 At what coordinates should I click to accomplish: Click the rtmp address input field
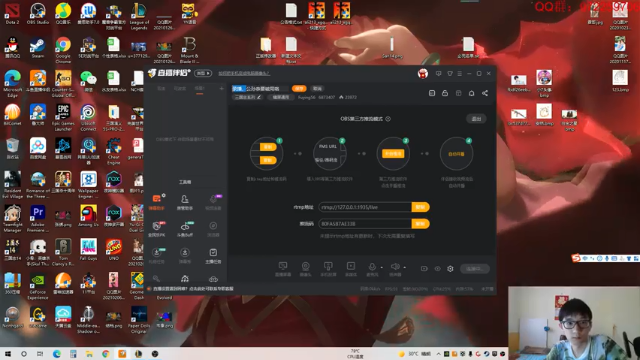pyautogui.click(x=365, y=207)
